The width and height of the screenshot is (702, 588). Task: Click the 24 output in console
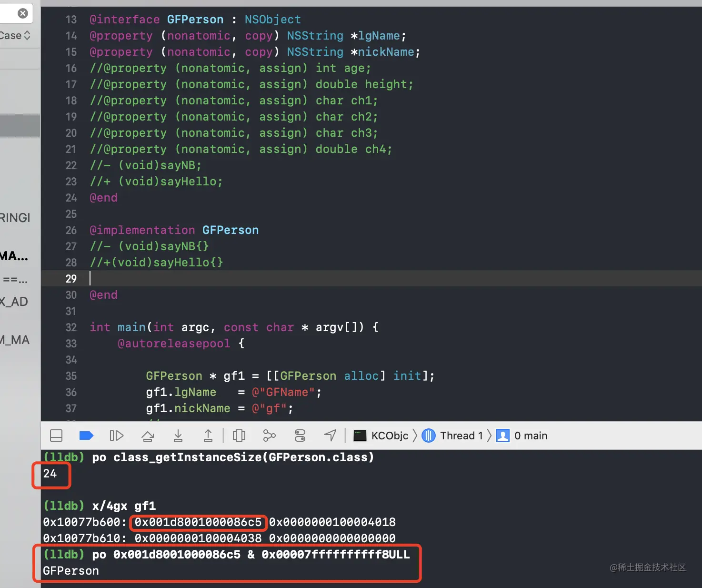click(50, 474)
